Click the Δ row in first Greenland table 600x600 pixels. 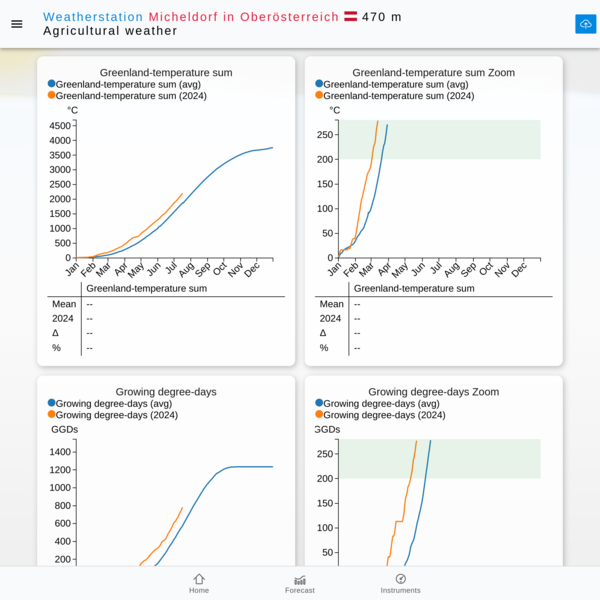(x=166, y=333)
